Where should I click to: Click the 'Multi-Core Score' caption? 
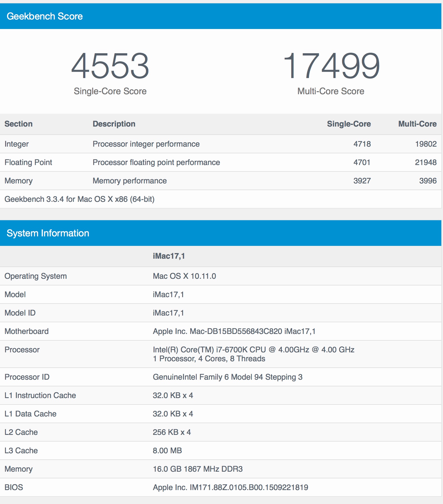coord(331,91)
